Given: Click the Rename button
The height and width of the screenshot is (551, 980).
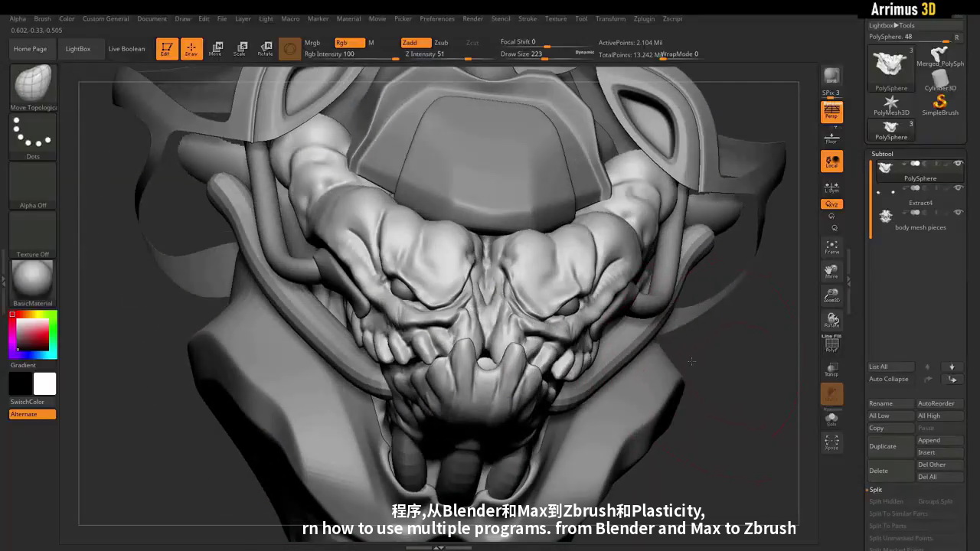Looking at the screenshot, I should point(891,403).
